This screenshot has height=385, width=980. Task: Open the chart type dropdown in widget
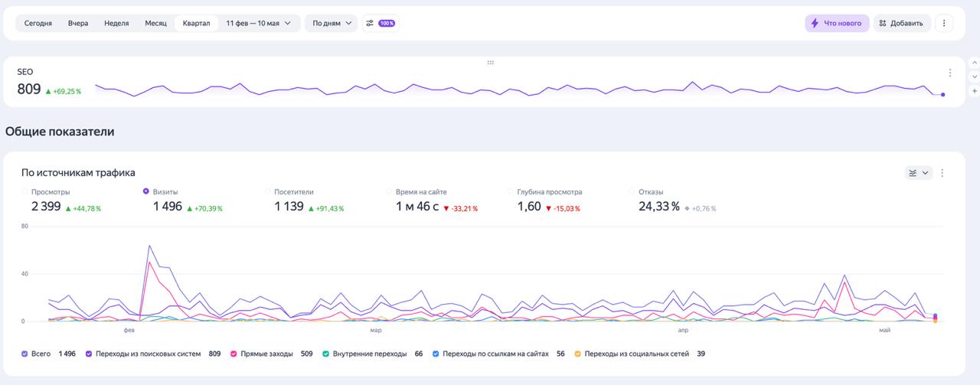(919, 173)
